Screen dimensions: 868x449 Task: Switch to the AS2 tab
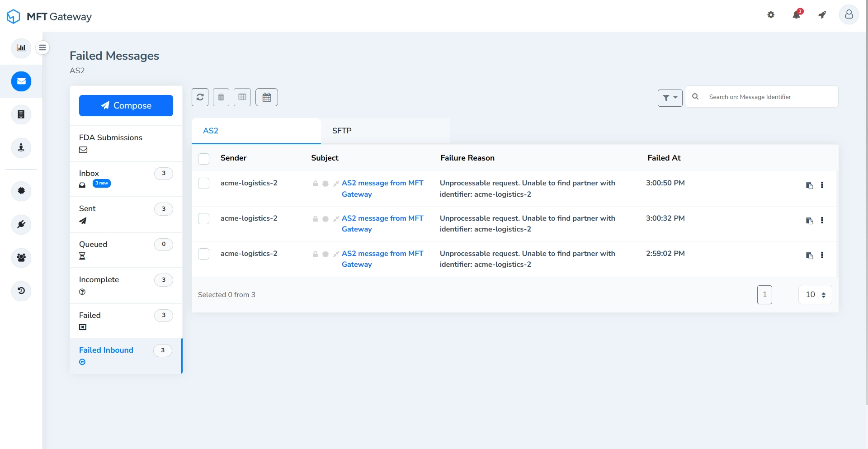256,131
